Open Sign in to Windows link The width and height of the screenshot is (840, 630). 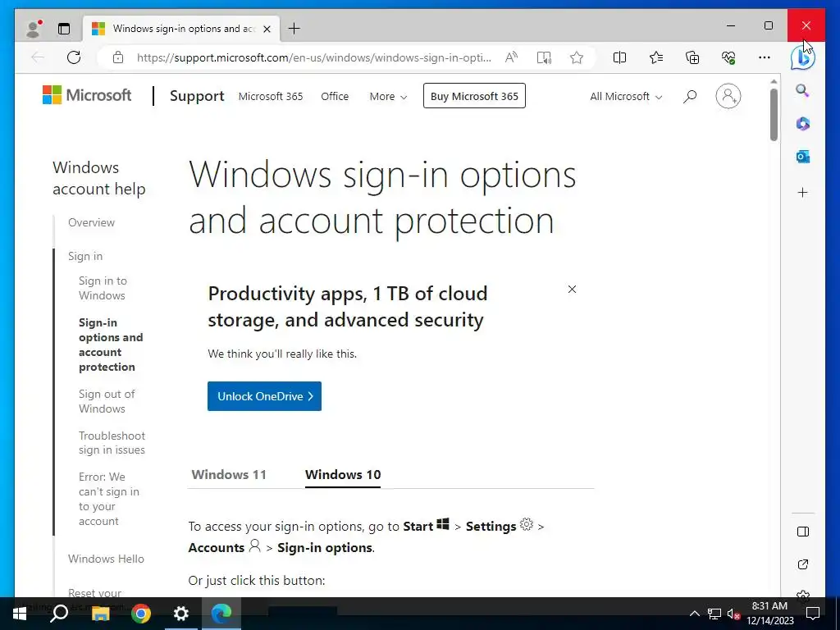pos(103,288)
